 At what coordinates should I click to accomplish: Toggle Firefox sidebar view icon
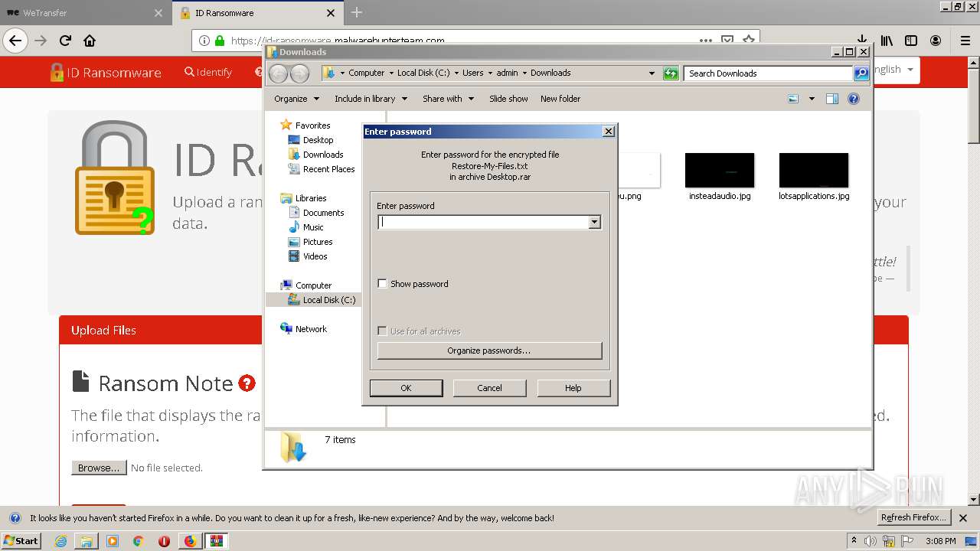point(911,41)
